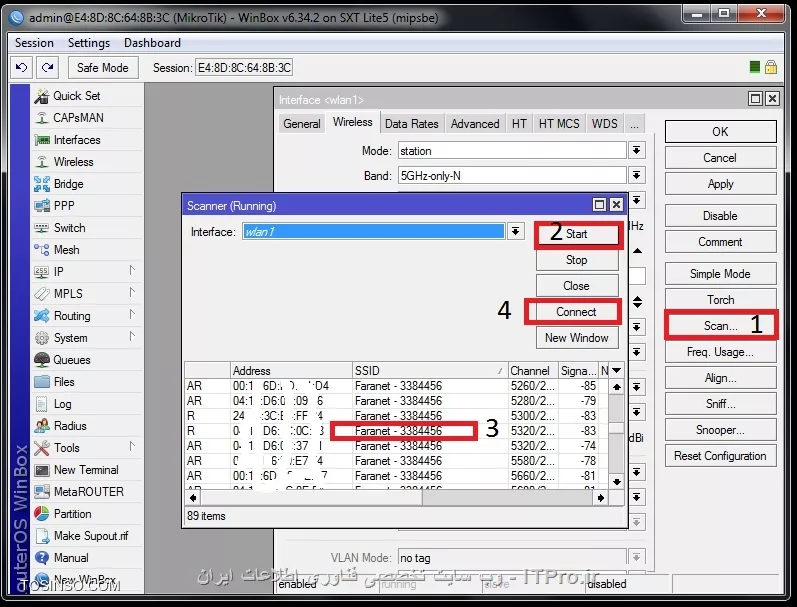
Task: Click the Freq. Usage... button
Action: [x=720, y=352]
